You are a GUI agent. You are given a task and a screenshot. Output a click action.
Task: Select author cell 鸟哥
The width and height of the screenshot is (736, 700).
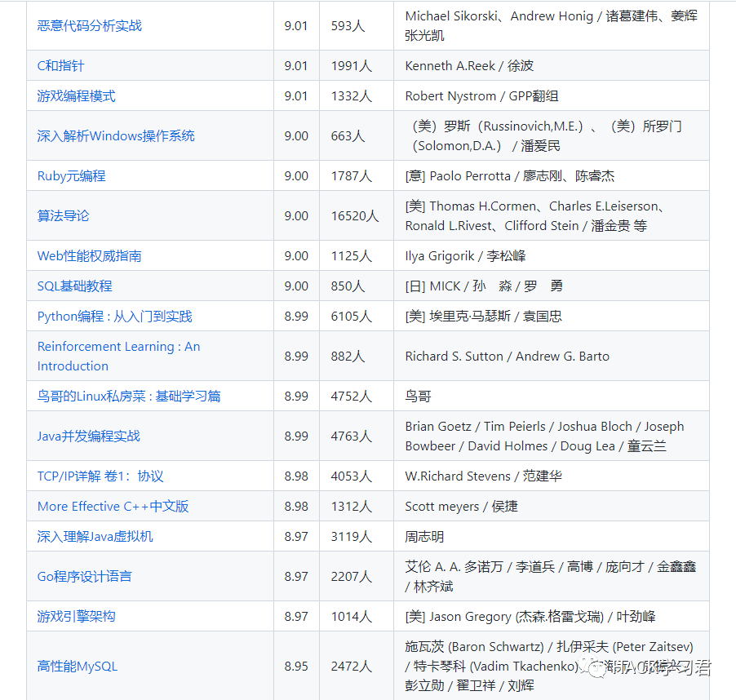point(552,396)
